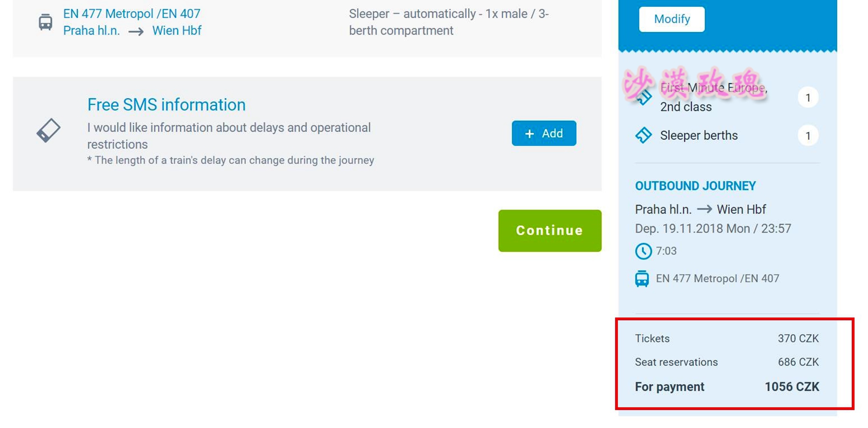Click the train icon beside EN 477 Metropol connection
Image resolution: width=868 pixels, height=428 pixels.
point(45,22)
